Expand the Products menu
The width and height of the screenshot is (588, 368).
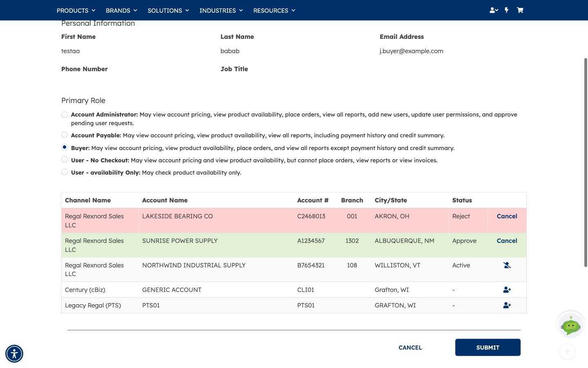[76, 11]
